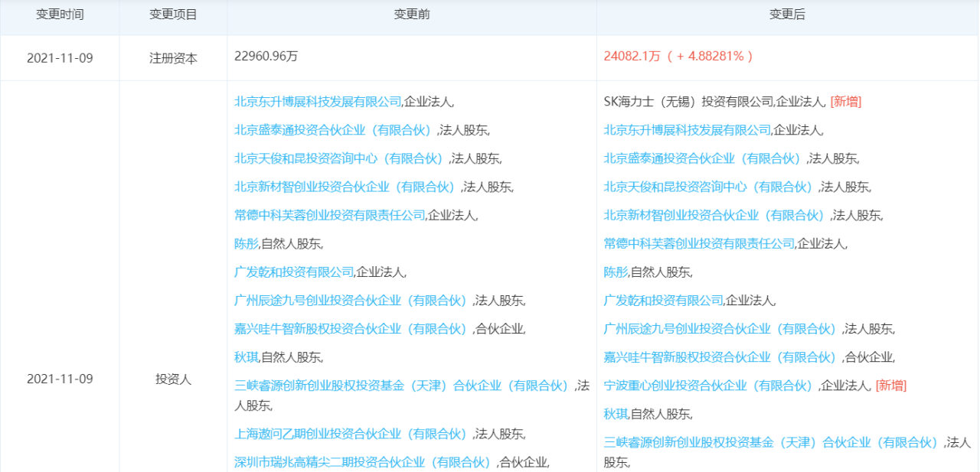Viewport: 980px width, 472px height.
Task: Open 北京盛泰通投资合伙企业 link in 变更后 column
Action: click(x=704, y=158)
